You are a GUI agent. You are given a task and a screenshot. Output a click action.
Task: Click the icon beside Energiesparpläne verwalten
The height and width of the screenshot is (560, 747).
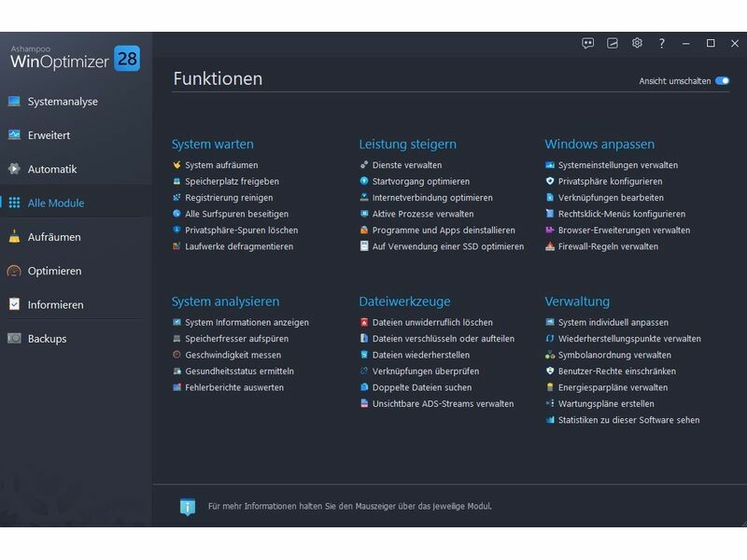pyautogui.click(x=550, y=387)
